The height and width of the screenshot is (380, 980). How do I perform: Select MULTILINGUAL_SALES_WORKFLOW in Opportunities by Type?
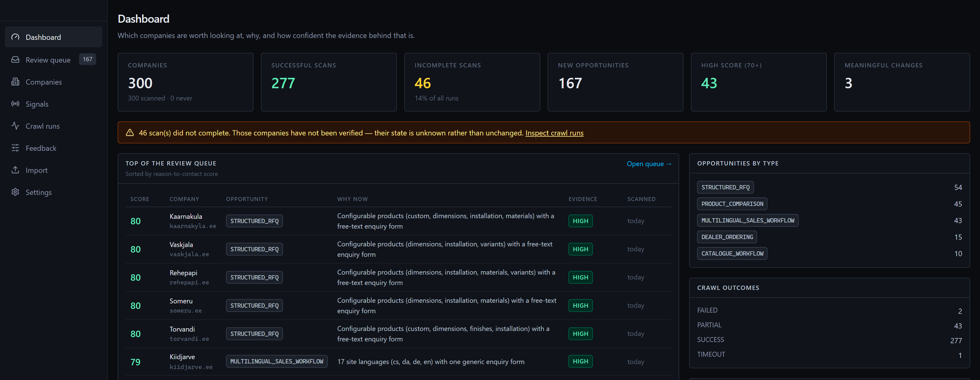(x=748, y=220)
